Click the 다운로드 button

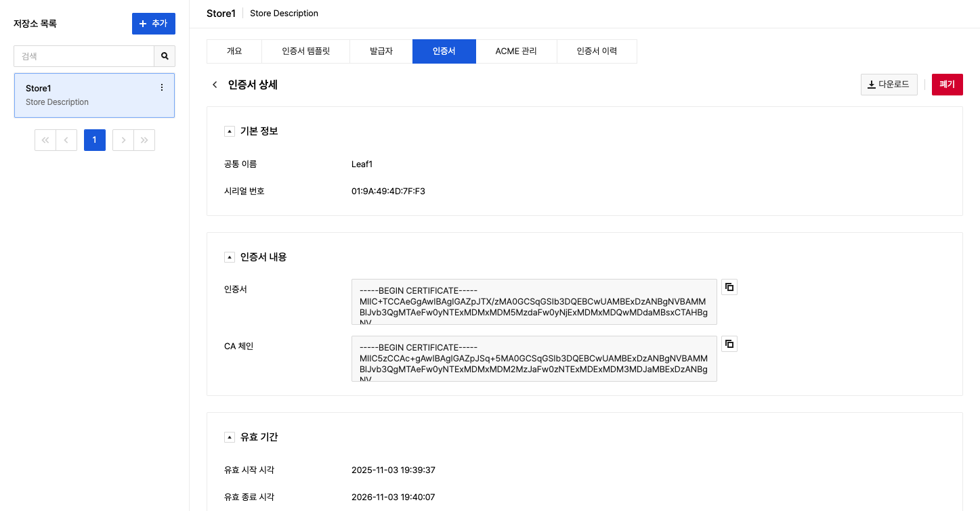click(889, 85)
